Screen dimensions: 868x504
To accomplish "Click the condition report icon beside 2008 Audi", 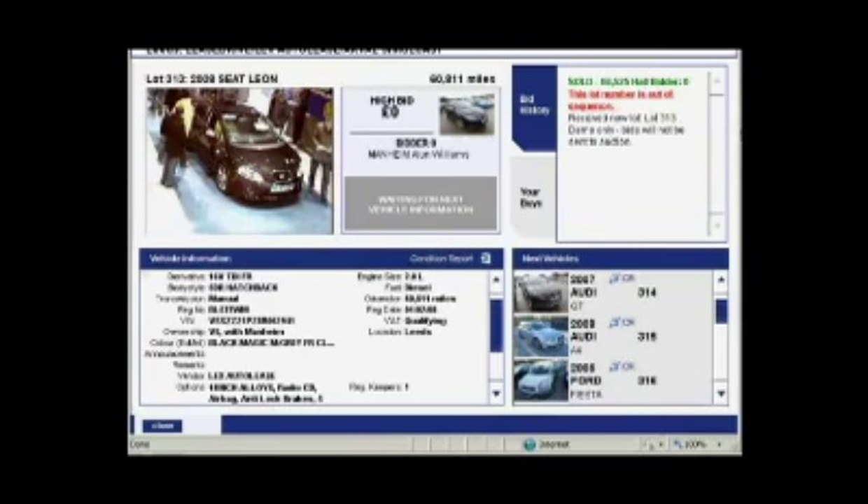I will tap(622, 323).
